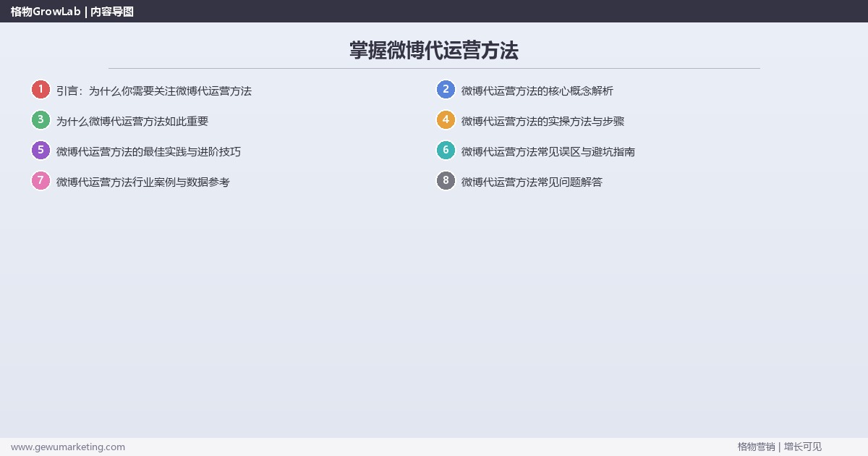Click the gray number 8 circle badge
Image resolution: width=868 pixels, height=456 pixels.
tap(446, 181)
